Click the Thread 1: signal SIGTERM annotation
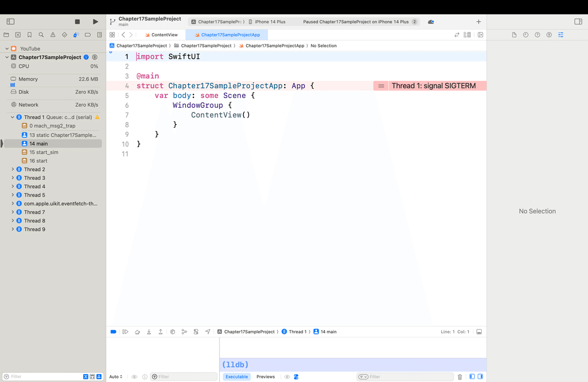 coord(430,86)
